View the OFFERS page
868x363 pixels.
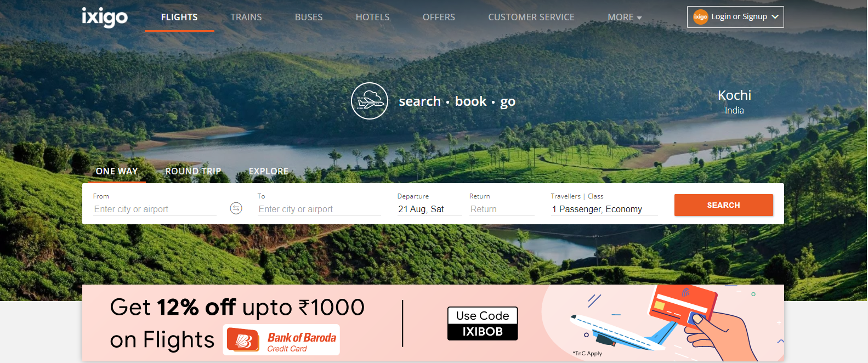tap(439, 18)
